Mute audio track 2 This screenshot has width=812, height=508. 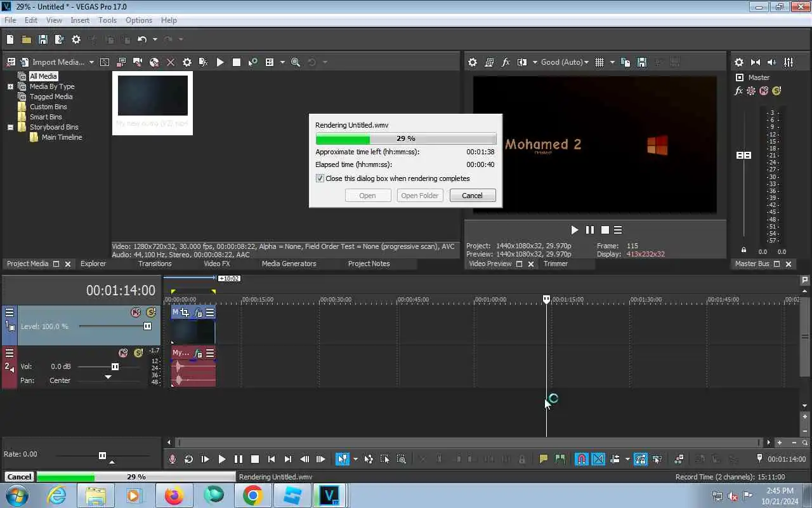[x=123, y=353]
